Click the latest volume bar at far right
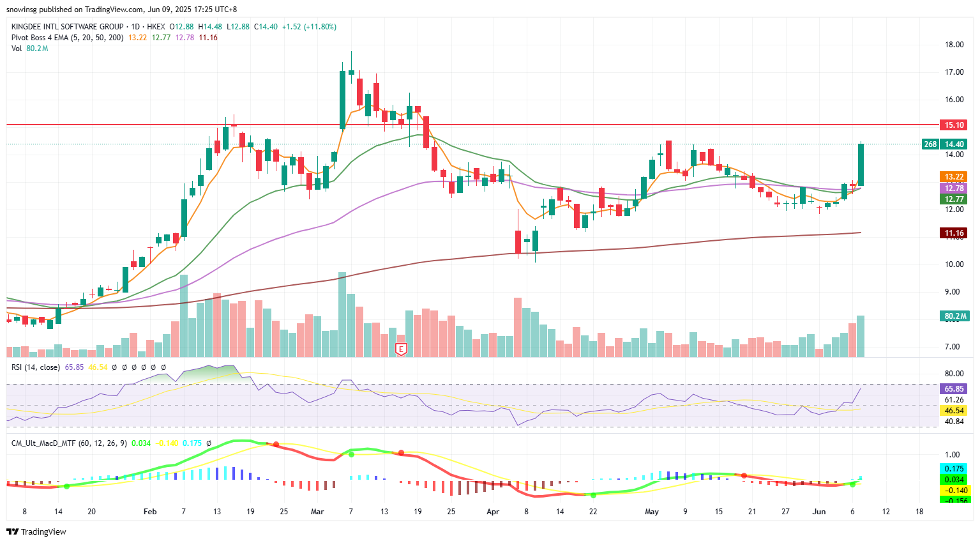 (861, 336)
